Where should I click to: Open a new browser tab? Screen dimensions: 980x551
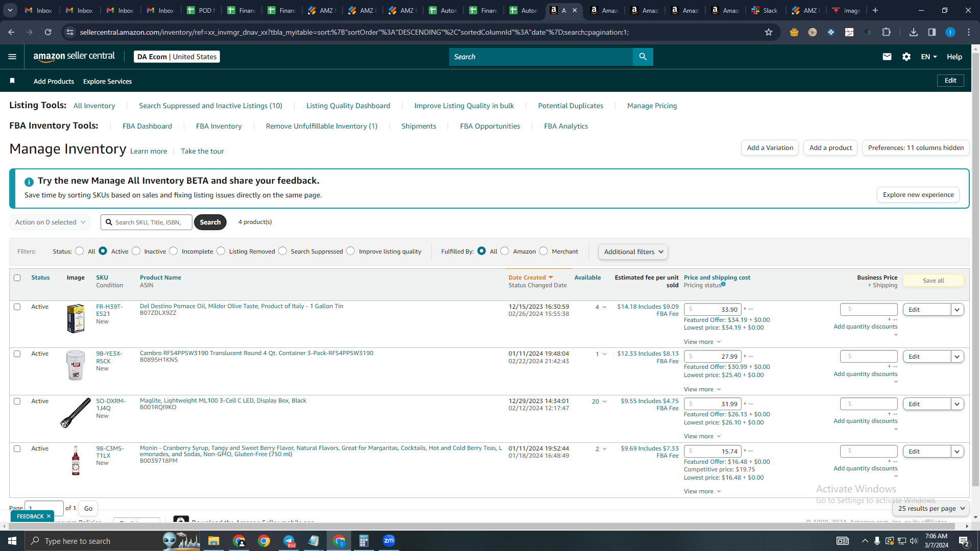[x=875, y=10]
